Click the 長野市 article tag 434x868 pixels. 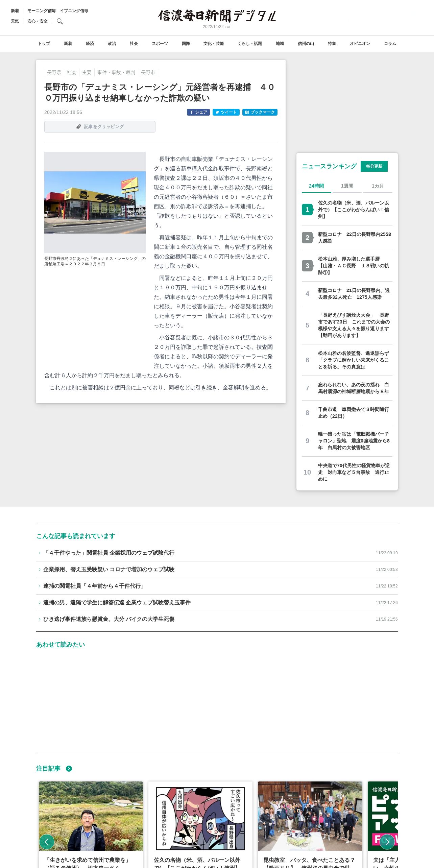[x=148, y=72]
